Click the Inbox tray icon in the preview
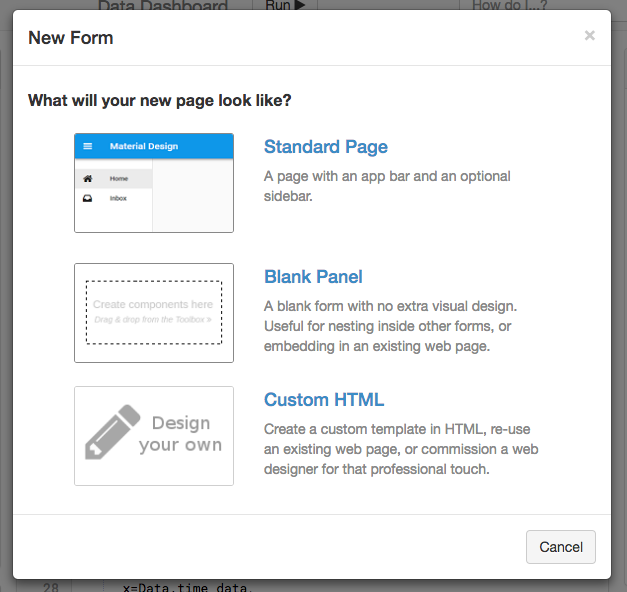Image resolution: width=627 pixels, height=592 pixels. pos(88,198)
